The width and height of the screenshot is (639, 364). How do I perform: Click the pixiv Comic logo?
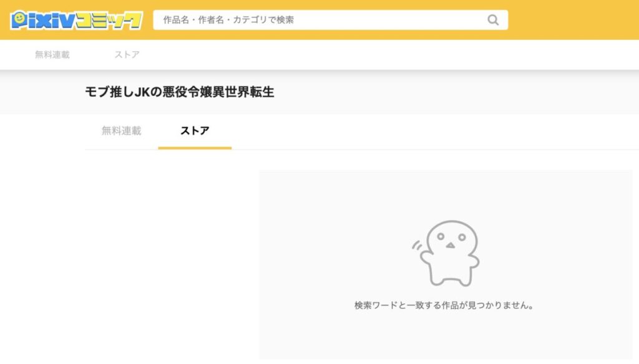tap(77, 20)
